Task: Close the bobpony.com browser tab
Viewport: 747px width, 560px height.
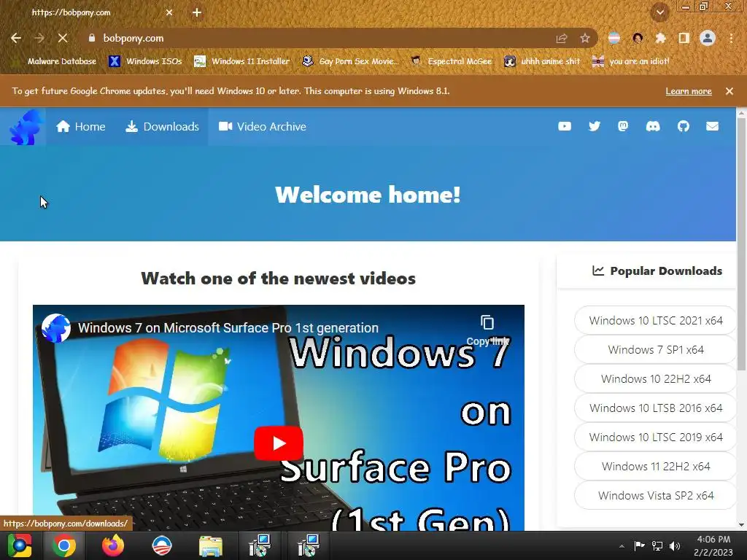Action: pos(169,12)
